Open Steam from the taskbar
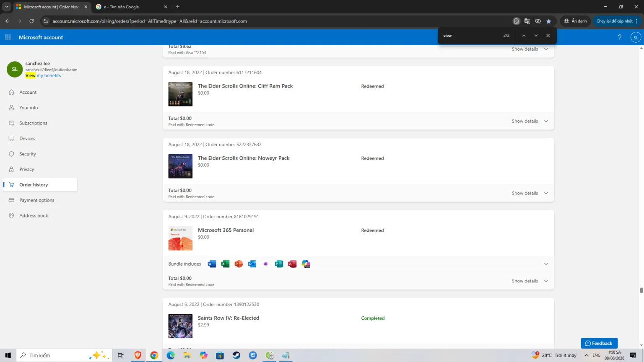The image size is (644, 362). [236, 355]
